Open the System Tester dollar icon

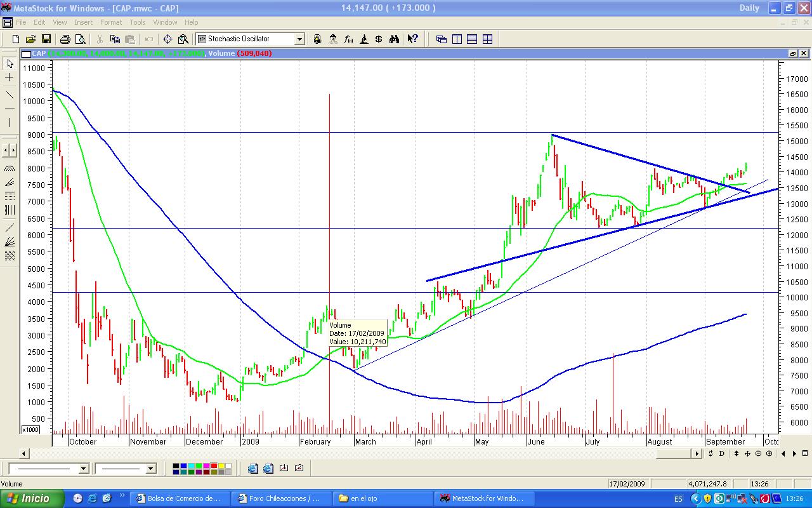(x=379, y=39)
